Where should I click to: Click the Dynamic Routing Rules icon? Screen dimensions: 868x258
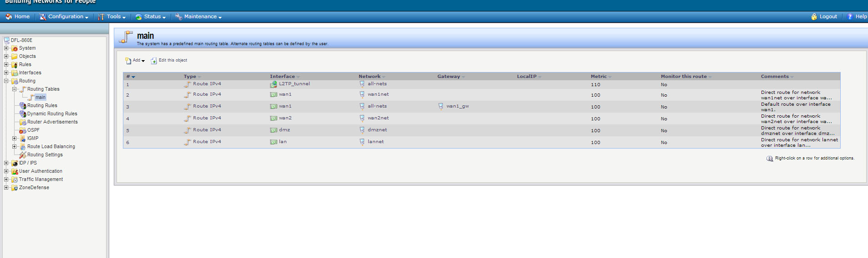click(22, 114)
